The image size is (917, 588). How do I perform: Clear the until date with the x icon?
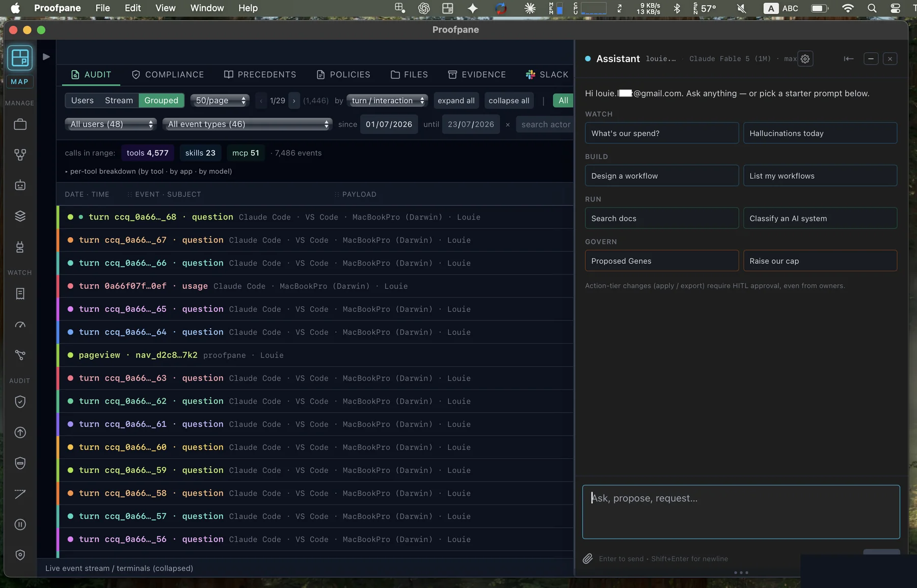pos(507,124)
